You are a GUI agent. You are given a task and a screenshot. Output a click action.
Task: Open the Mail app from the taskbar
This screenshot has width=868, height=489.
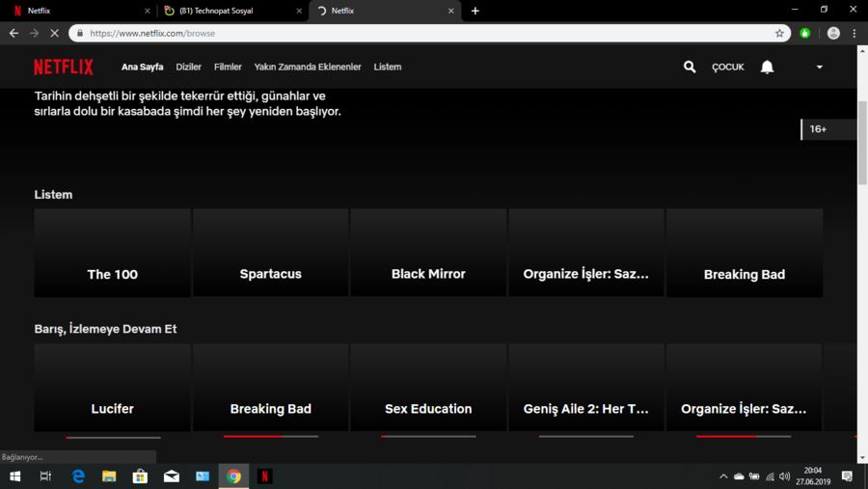click(171, 476)
